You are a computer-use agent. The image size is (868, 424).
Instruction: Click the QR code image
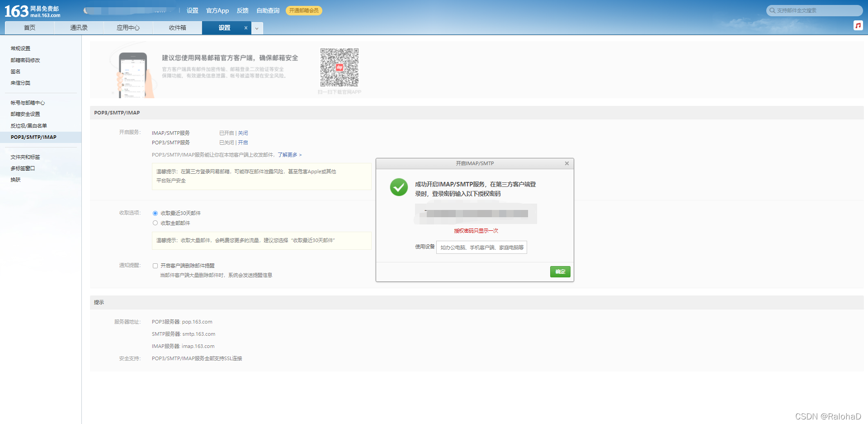click(x=340, y=67)
